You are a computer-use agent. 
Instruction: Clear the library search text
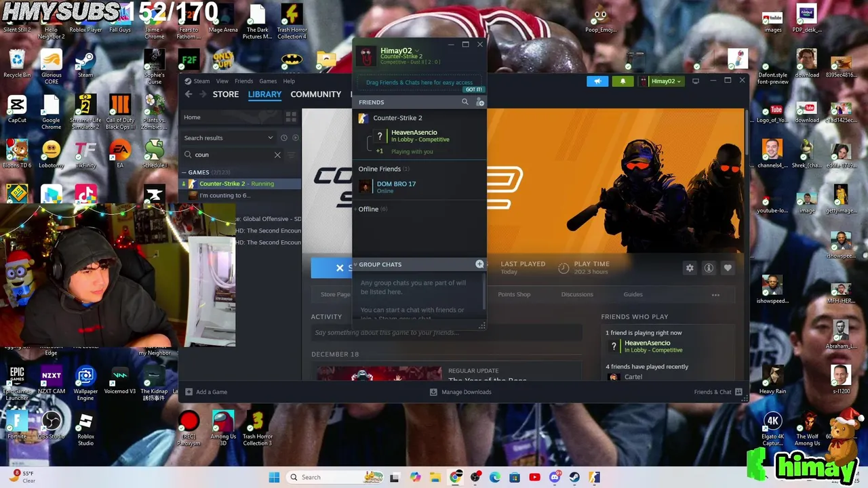(277, 155)
